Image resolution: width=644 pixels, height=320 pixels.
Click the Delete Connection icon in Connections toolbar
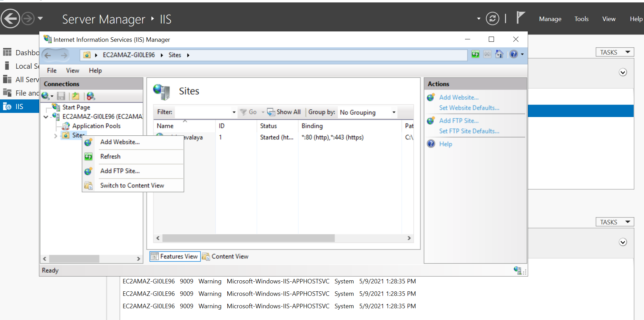tap(91, 96)
